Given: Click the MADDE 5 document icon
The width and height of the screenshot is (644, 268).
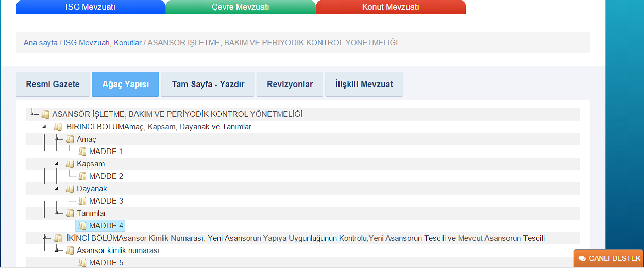Looking at the screenshot, I should click(83, 263).
